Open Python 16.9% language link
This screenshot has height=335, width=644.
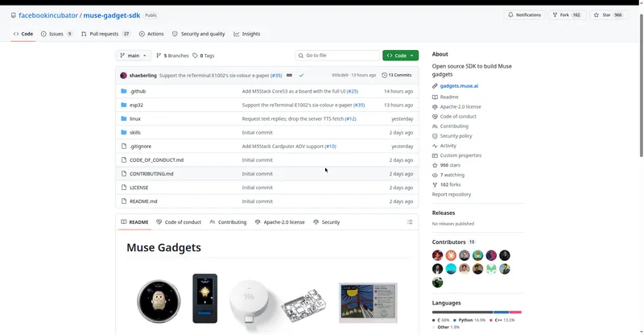coord(469,320)
